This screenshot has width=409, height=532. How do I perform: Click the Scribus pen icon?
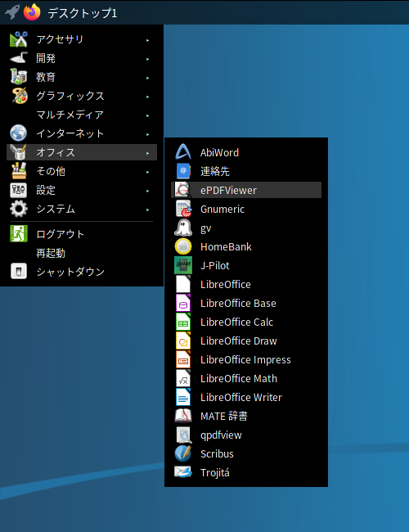coord(183,453)
